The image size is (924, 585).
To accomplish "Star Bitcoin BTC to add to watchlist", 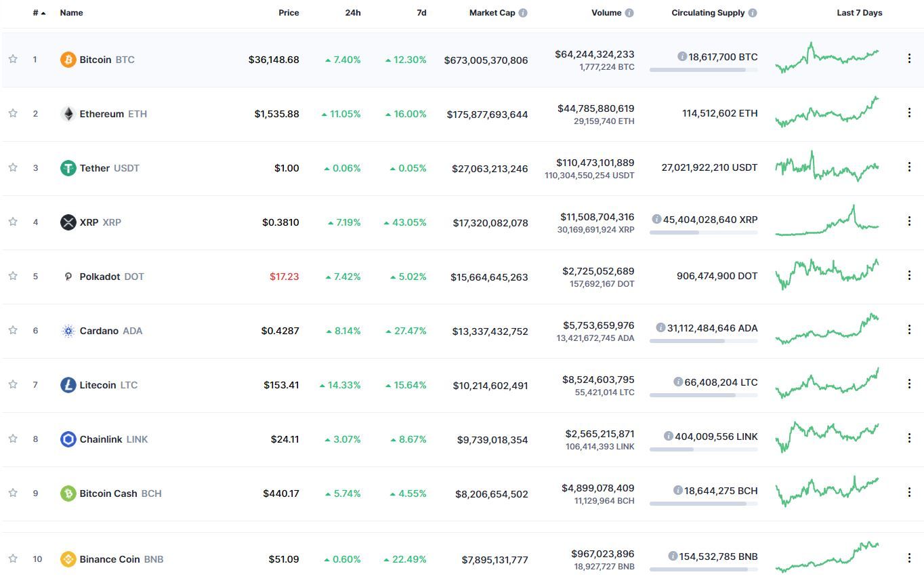I will click(x=13, y=59).
